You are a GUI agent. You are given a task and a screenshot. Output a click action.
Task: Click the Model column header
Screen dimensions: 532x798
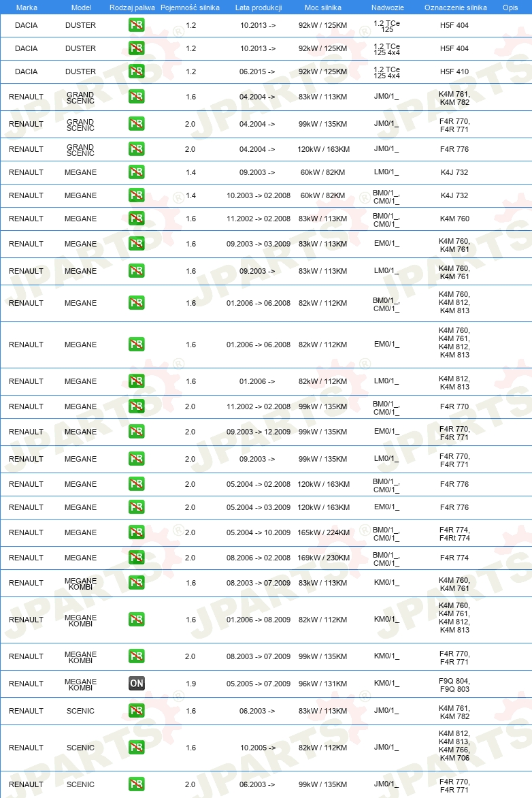81,7
